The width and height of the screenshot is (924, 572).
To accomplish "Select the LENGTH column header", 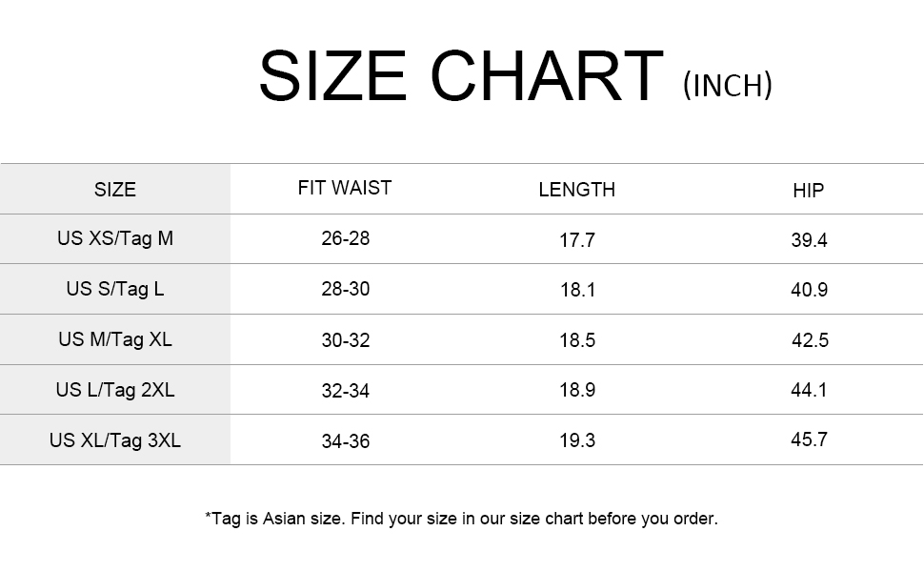I will click(577, 190).
